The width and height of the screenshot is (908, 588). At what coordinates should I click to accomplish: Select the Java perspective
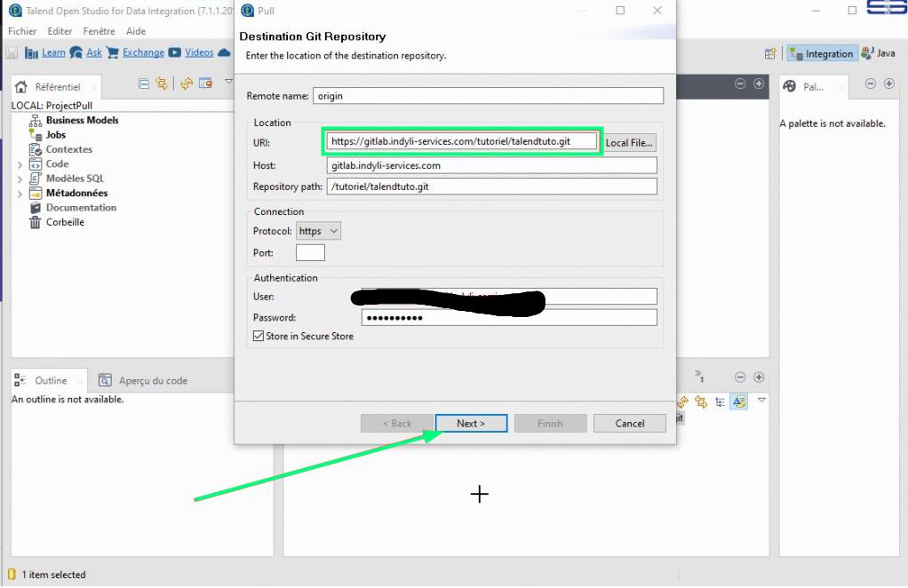[x=879, y=53]
